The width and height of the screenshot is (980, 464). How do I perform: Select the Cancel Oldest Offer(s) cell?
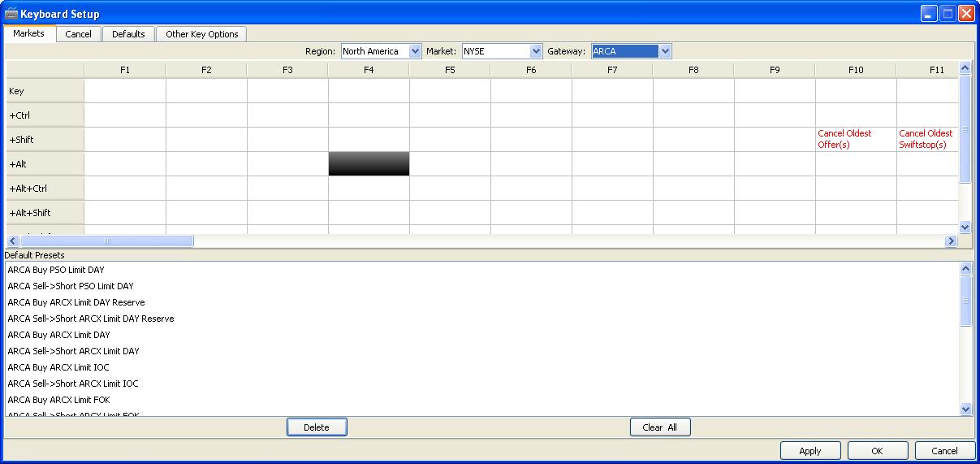(x=855, y=139)
